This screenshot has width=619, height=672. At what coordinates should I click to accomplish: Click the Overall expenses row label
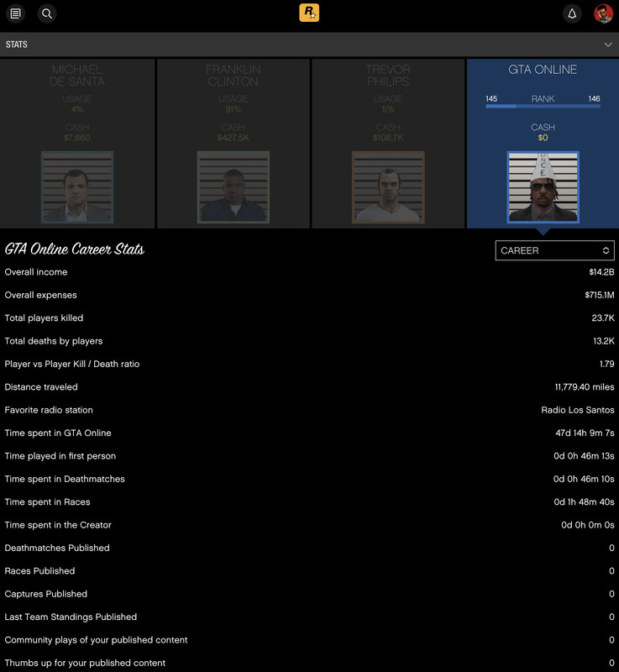pos(40,296)
